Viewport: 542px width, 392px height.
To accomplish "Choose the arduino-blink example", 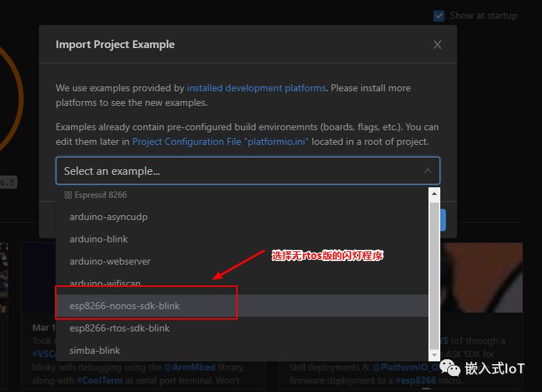I will (x=99, y=239).
